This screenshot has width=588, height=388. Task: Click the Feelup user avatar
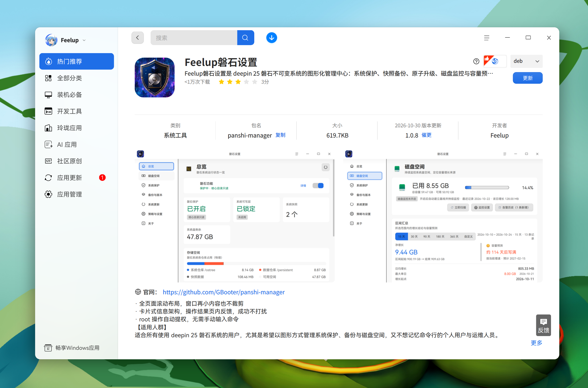click(51, 40)
